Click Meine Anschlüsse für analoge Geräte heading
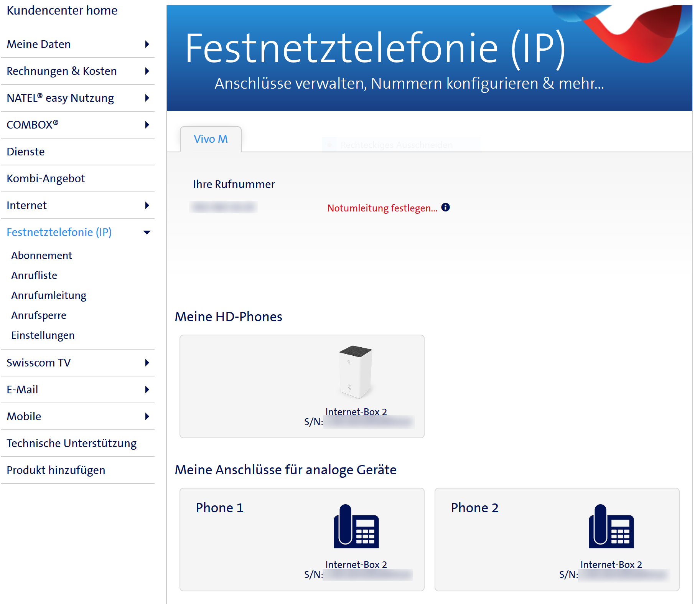Image resolution: width=700 pixels, height=604 pixels. 286,470
